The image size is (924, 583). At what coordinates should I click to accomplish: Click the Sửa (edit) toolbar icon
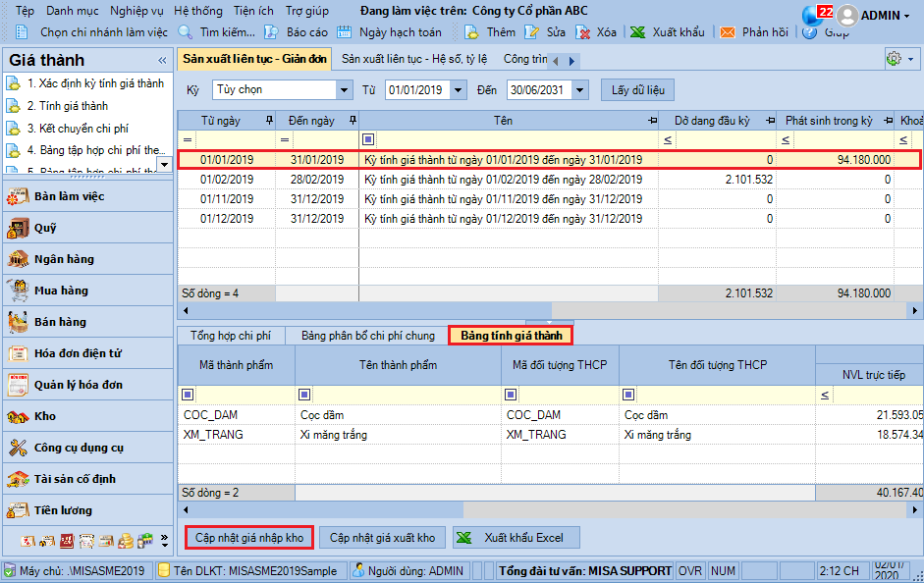(532, 32)
